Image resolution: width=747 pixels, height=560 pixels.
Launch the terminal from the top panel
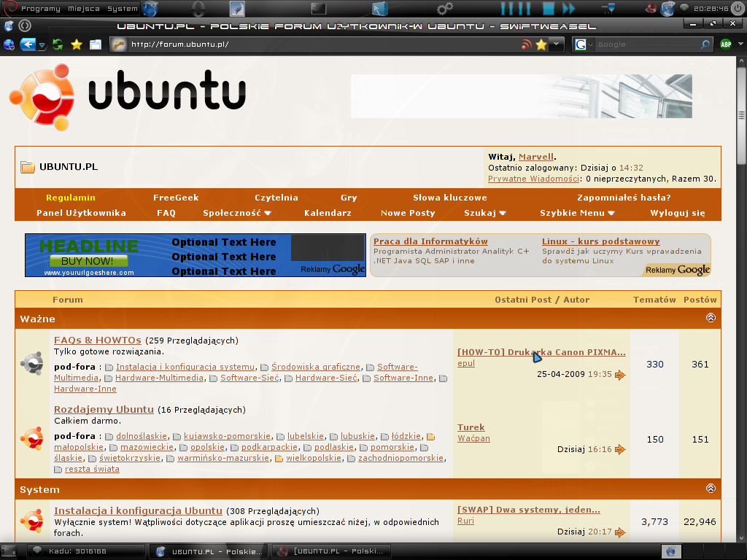point(318,9)
